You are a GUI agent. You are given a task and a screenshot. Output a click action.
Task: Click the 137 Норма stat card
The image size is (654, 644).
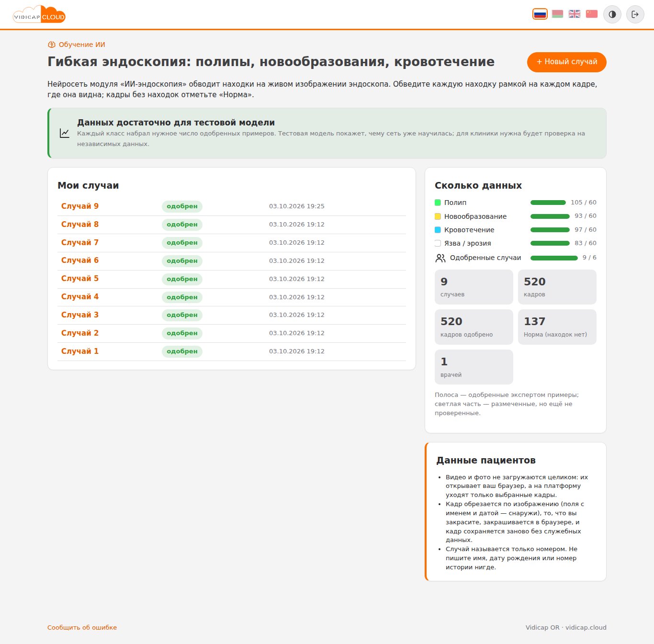[557, 327]
